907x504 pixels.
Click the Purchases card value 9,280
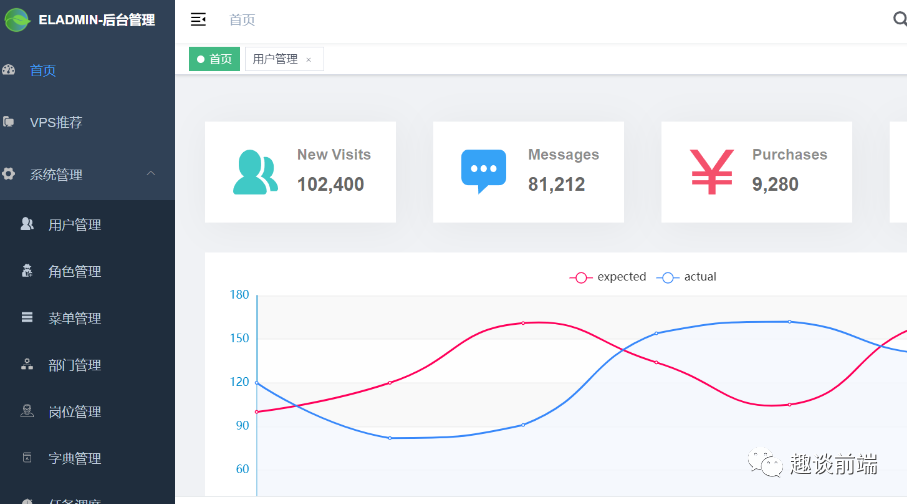click(x=775, y=184)
